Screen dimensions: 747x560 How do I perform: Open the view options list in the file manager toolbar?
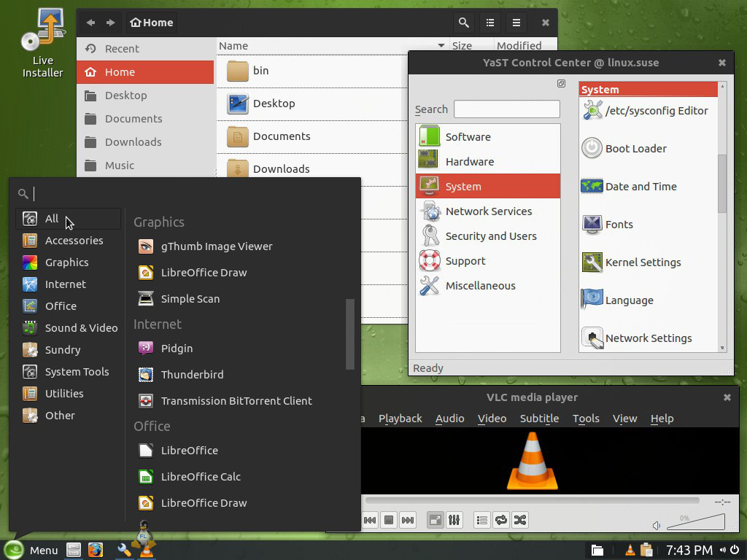(x=489, y=23)
